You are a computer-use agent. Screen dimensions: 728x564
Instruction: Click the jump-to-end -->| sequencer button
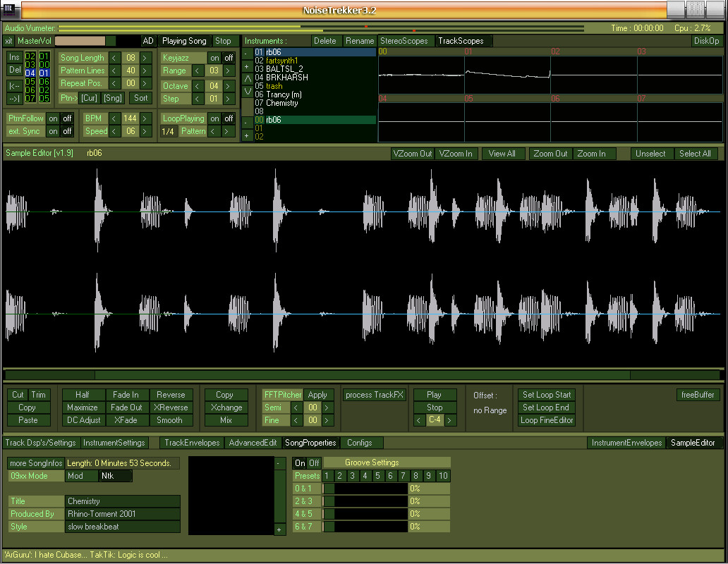[14, 98]
